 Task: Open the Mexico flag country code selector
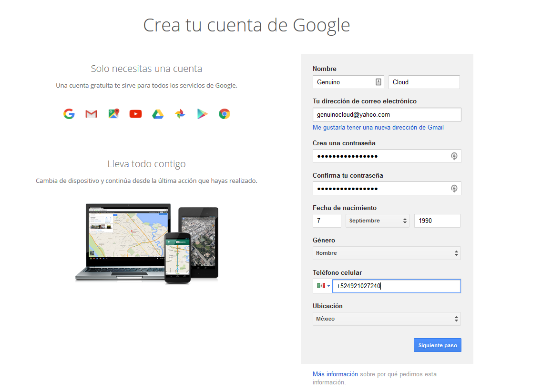[x=322, y=286]
